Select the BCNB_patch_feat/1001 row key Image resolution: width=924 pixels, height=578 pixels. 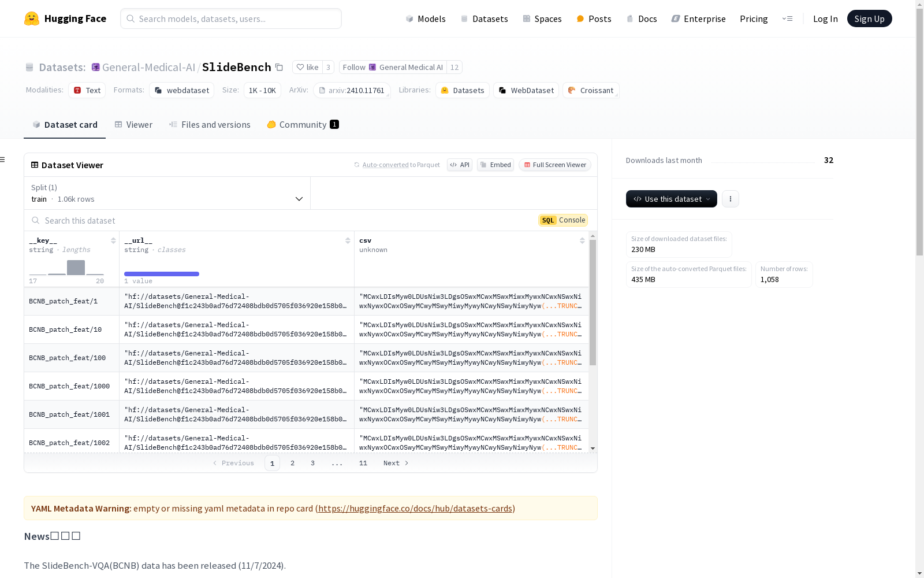click(69, 414)
